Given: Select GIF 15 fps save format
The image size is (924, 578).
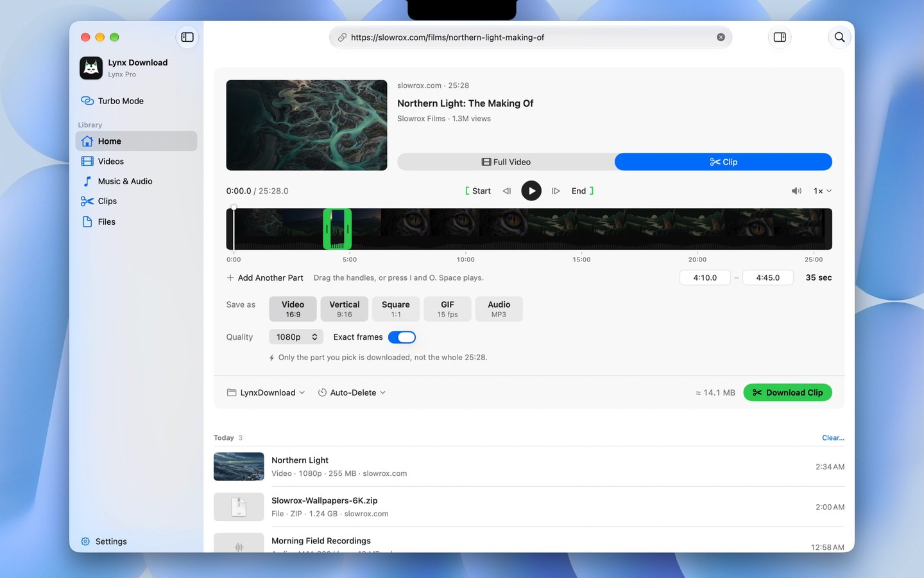Looking at the screenshot, I should [447, 309].
